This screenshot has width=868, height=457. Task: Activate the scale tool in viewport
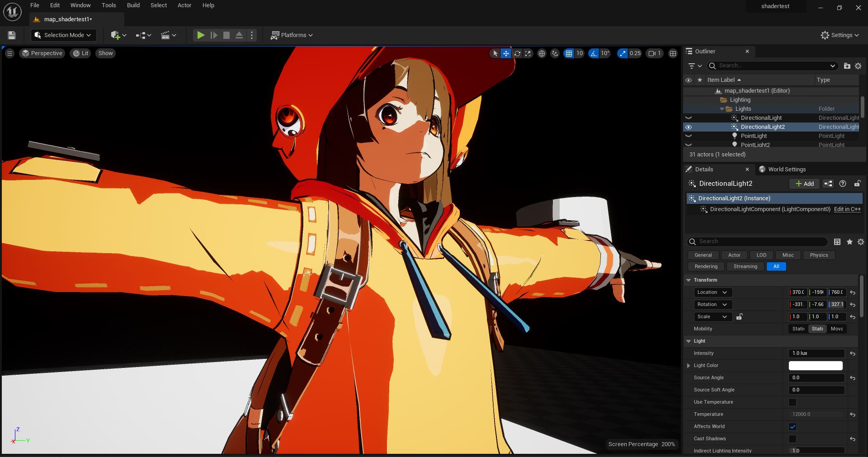[528, 53]
